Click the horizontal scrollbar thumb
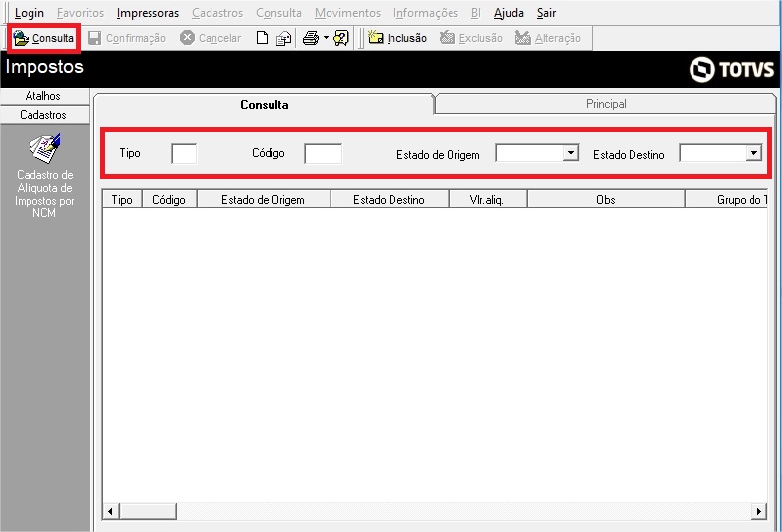Screen dimensions: 782x532 click(148, 511)
